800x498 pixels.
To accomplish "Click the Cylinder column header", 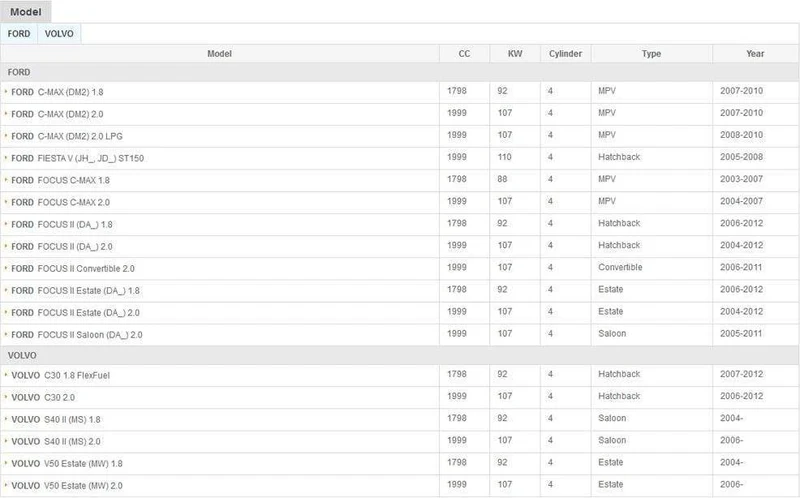I will coord(565,54).
